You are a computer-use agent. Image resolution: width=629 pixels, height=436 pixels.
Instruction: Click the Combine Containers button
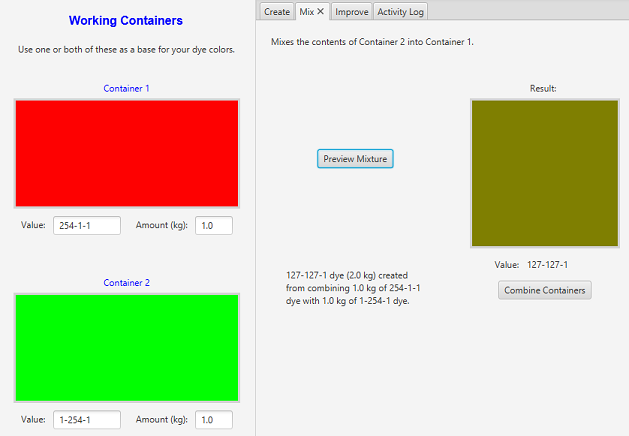545,290
